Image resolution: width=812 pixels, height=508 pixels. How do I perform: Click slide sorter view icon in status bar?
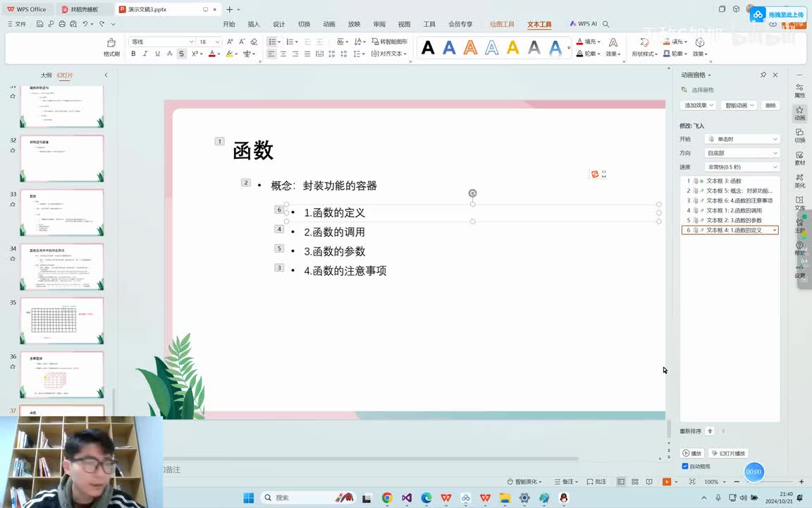(x=635, y=482)
